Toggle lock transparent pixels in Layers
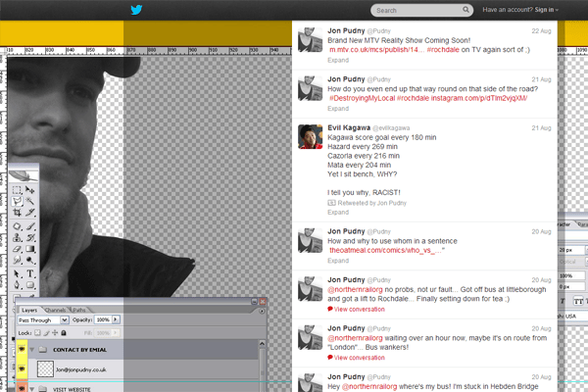Viewport: 588px width, 392px height. (x=37, y=332)
